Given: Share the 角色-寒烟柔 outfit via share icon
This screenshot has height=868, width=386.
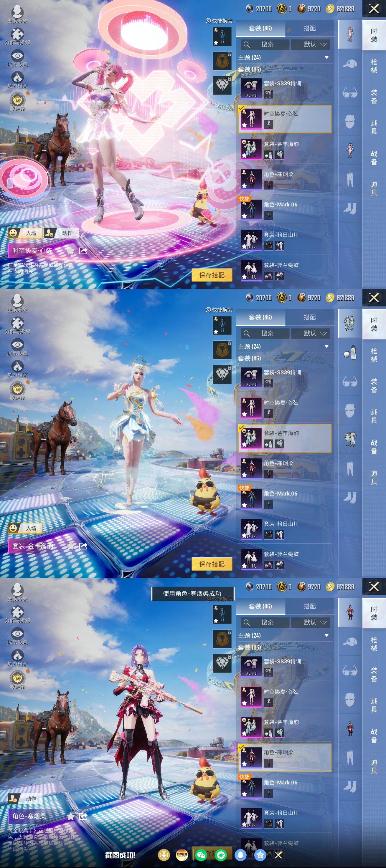Looking at the screenshot, I should point(83,816).
